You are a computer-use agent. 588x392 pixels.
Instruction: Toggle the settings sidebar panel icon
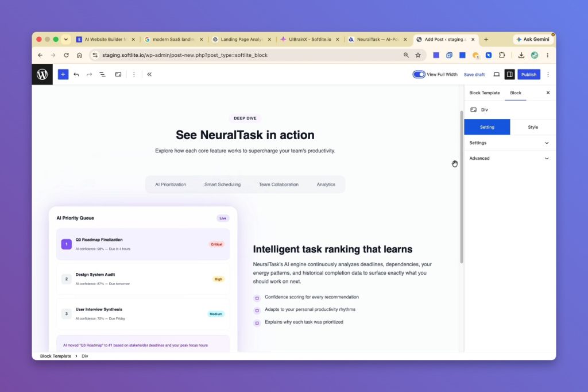[510, 74]
